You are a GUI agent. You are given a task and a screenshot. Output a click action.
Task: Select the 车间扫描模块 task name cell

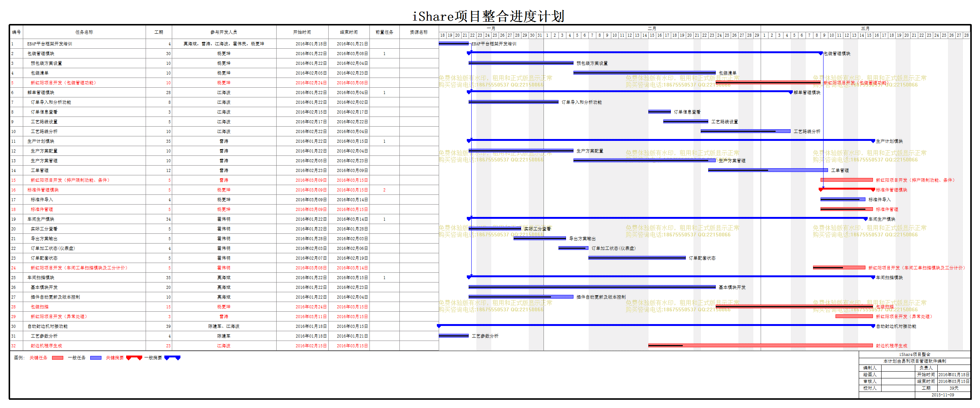coord(84,278)
